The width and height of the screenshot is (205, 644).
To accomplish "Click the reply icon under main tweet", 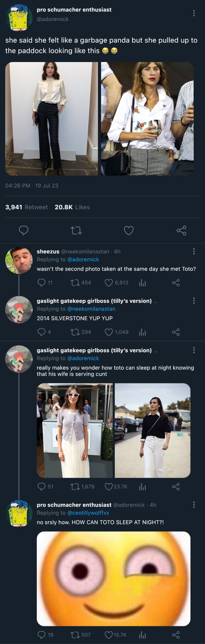I will pyautogui.click(x=23, y=230).
